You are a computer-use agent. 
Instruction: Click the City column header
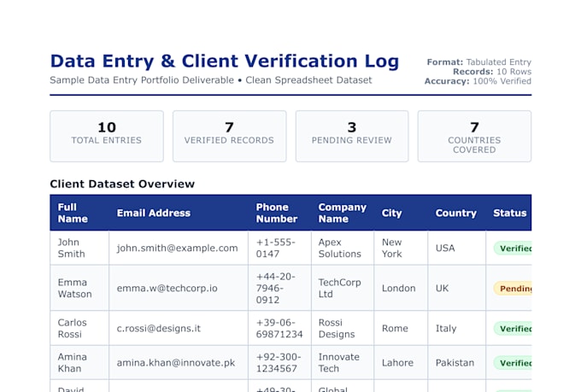401,213
